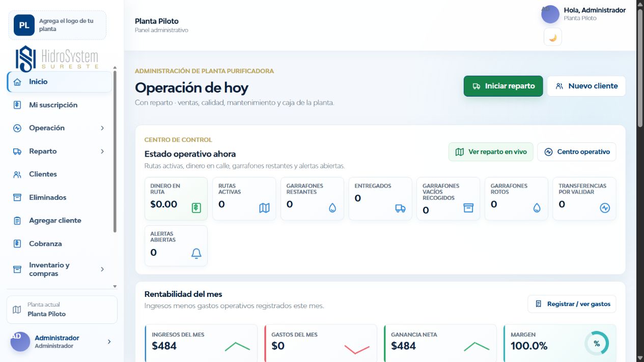The image size is (644, 362).
Task: Click the HidroSystem Sureste logo
Action: (x=57, y=58)
